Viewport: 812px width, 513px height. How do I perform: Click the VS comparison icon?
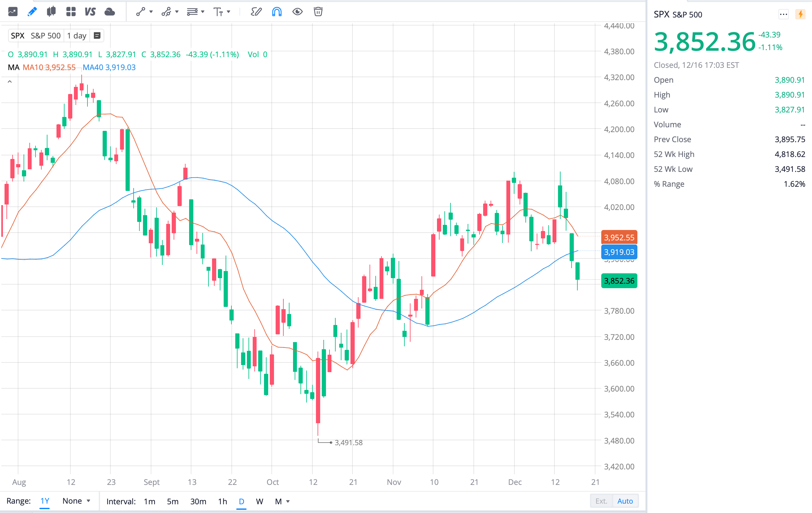tap(90, 12)
